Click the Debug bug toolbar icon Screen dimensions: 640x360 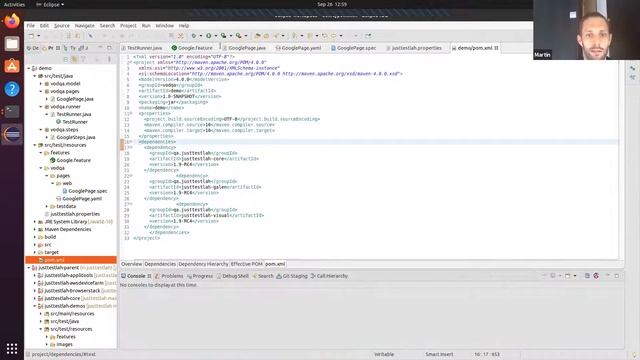click(193, 36)
